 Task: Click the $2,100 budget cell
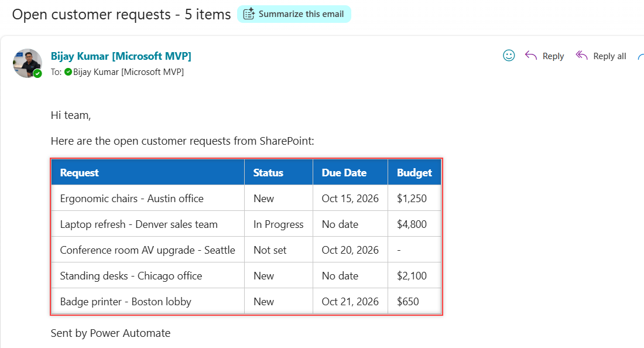[x=415, y=276]
